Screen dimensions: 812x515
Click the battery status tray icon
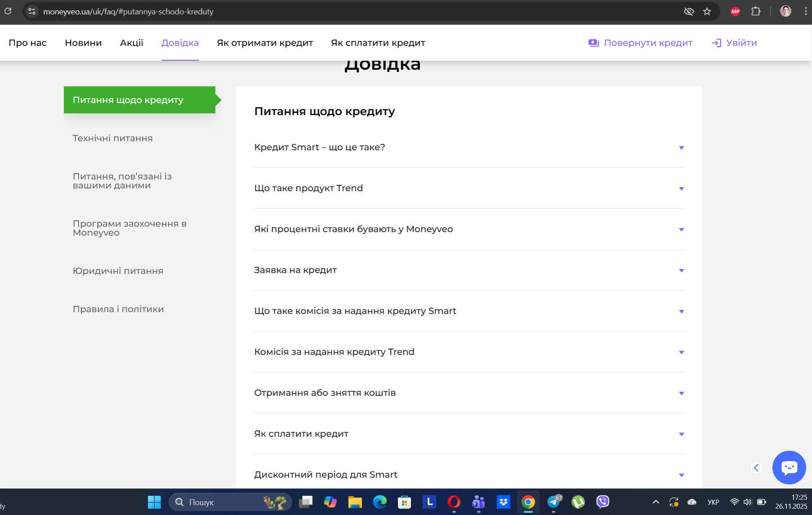click(x=761, y=502)
